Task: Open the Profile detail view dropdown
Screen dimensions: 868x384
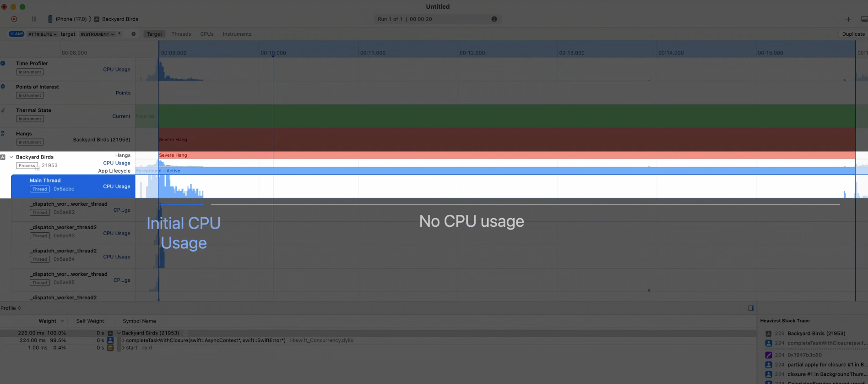Action: click(x=11, y=308)
